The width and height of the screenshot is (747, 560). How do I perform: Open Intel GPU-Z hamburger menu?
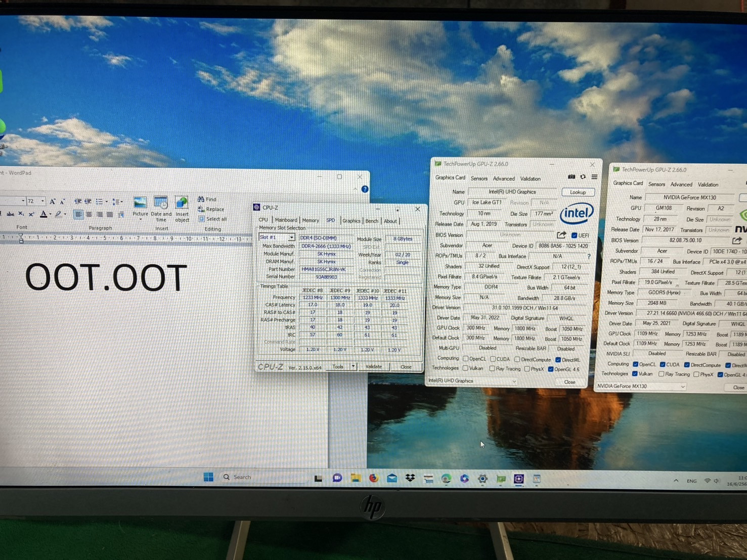[x=594, y=177]
